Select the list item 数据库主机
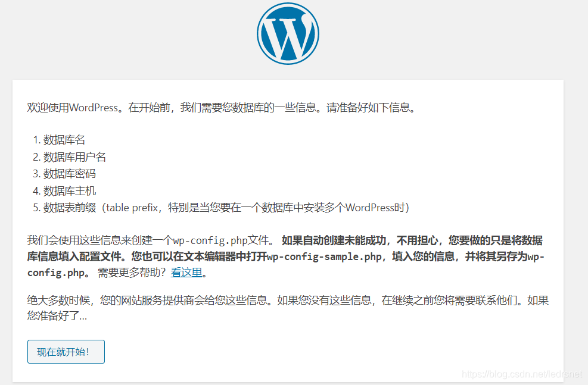 (x=69, y=191)
